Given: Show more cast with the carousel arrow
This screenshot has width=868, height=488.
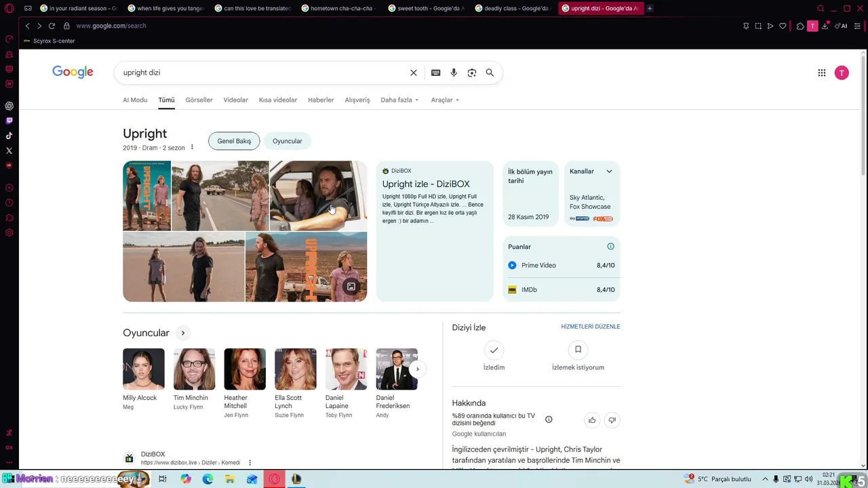Looking at the screenshot, I should click(x=417, y=369).
